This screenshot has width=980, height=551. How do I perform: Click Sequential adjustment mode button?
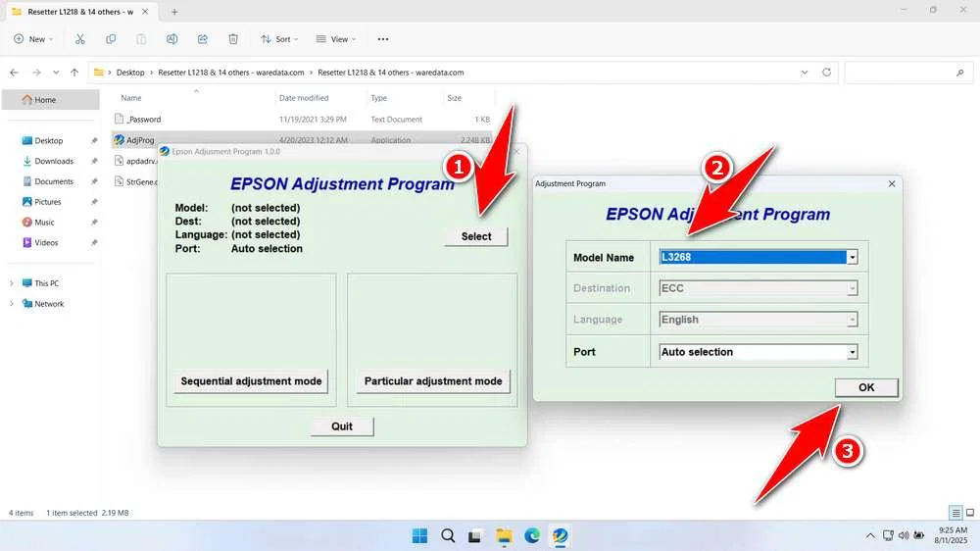(x=251, y=380)
